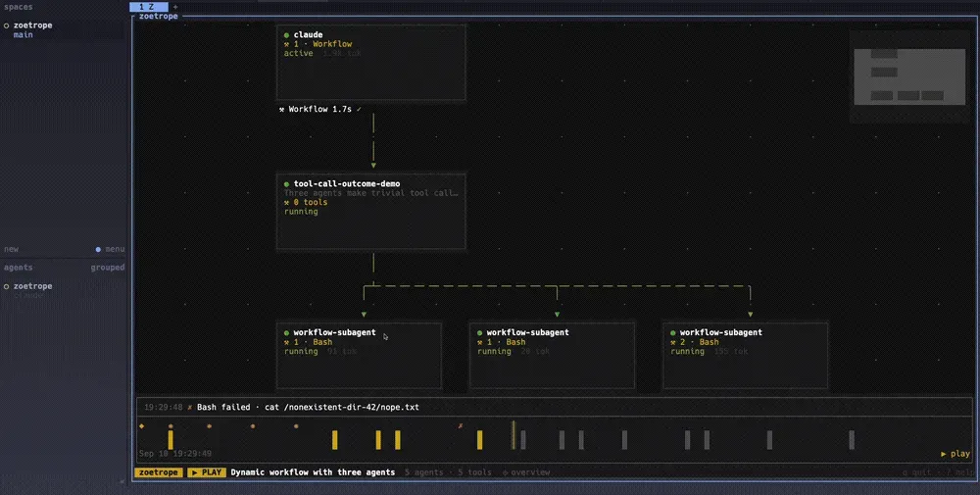Click 'Three agents make trivial tool call…' description

[370, 193]
